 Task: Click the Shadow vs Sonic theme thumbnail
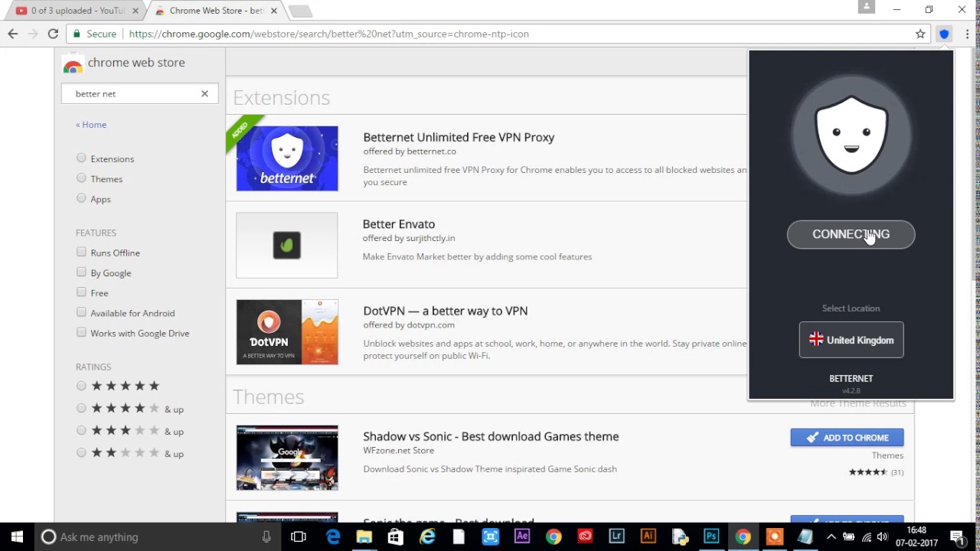[x=287, y=458]
